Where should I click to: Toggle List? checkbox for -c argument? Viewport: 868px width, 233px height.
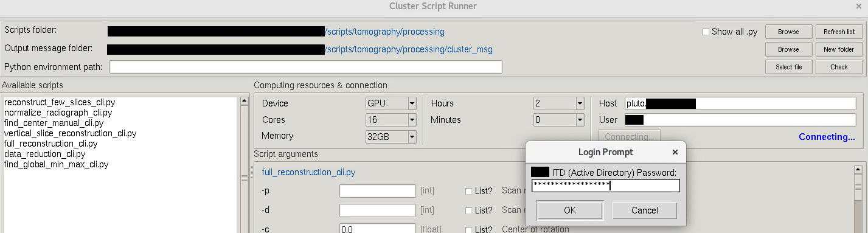click(468, 229)
